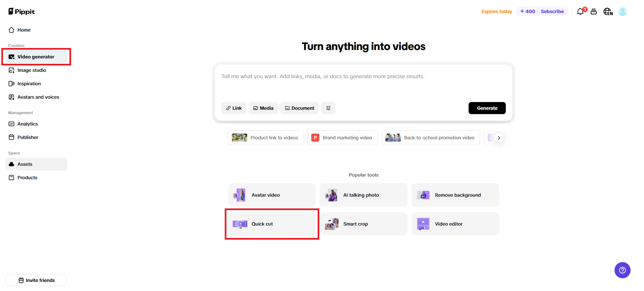
Task: Select Video generator in sidebar
Action: (36, 57)
